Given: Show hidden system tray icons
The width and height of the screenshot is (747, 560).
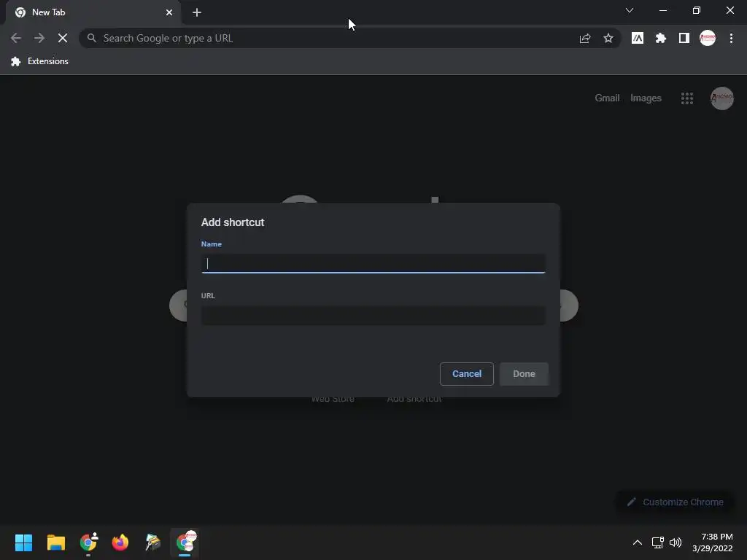Looking at the screenshot, I should point(637,542).
